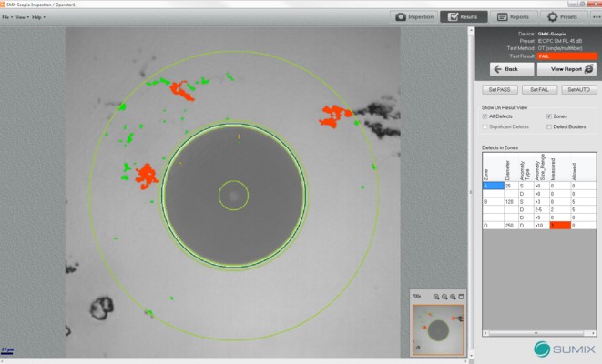Image resolution: width=602 pixels, height=364 pixels.
Task: Switch to the Reports tab
Action: [514, 16]
